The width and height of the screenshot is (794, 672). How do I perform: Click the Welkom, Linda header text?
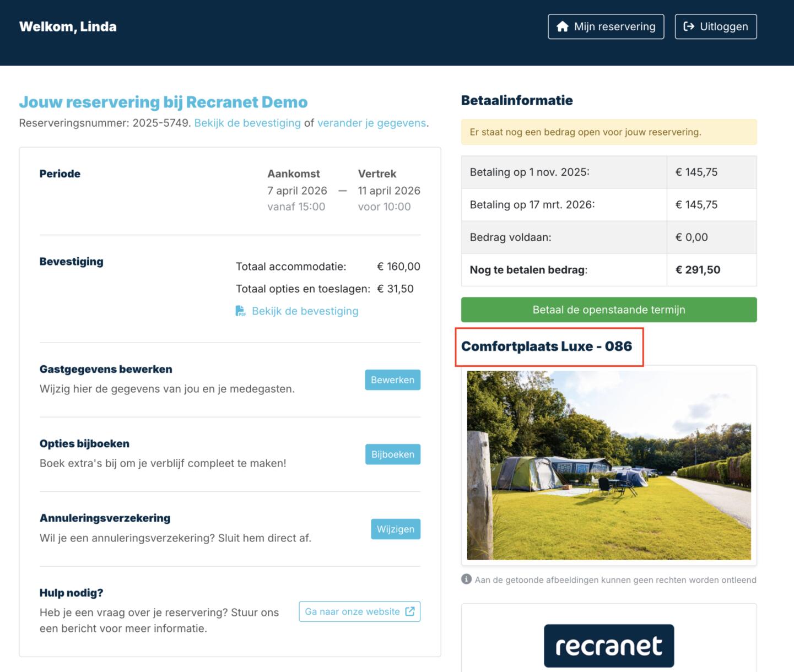coord(68,26)
